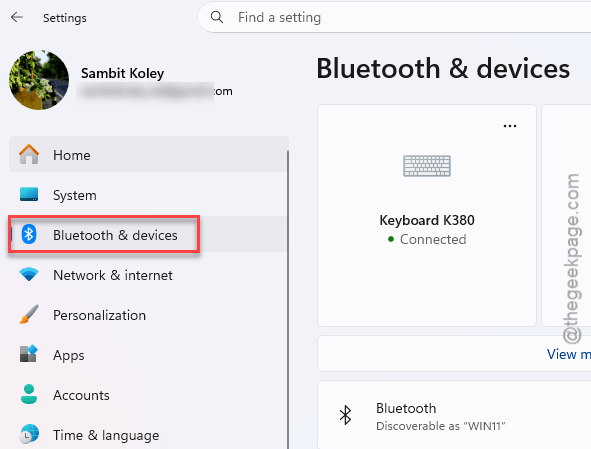Focus the Find a setting search box

tap(394, 17)
